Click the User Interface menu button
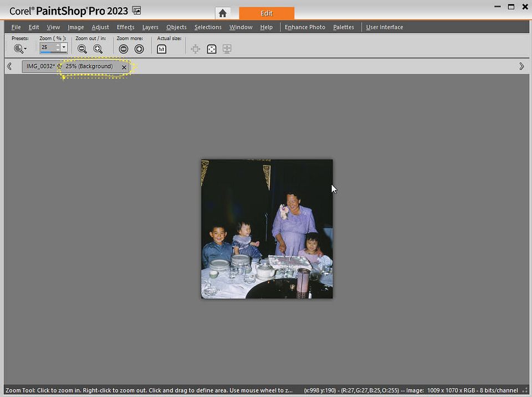 pyautogui.click(x=385, y=27)
